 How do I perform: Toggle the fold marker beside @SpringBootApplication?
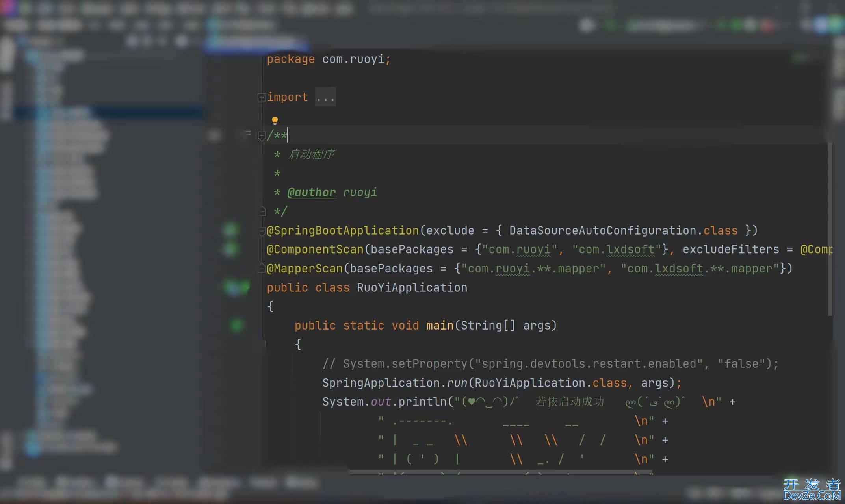[x=262, y=231]
